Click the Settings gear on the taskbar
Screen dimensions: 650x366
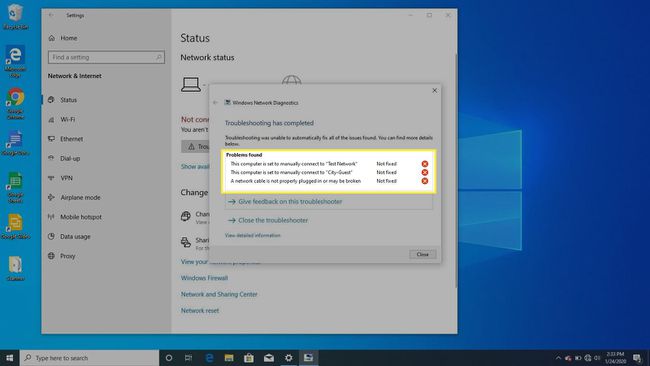[289, 358]
